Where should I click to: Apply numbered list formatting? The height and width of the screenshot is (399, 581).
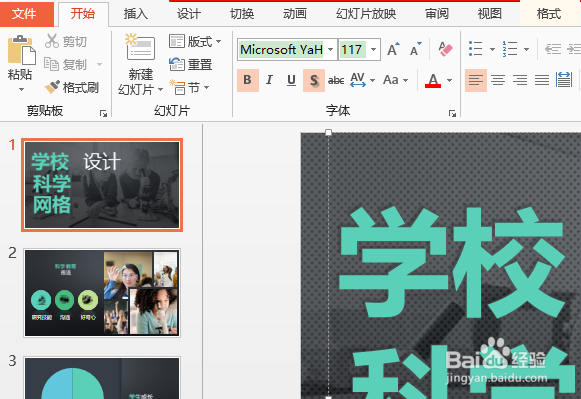[x=510, y=49]
